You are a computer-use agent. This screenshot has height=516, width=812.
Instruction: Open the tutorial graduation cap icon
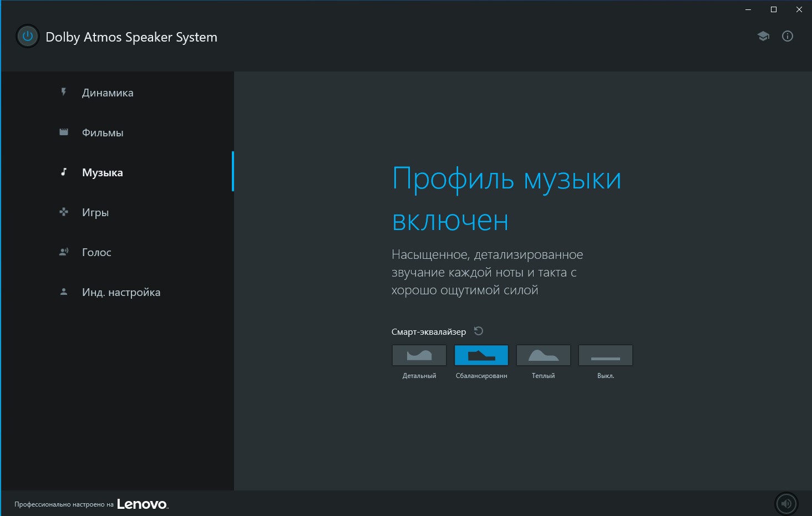[x=763, y=37]
